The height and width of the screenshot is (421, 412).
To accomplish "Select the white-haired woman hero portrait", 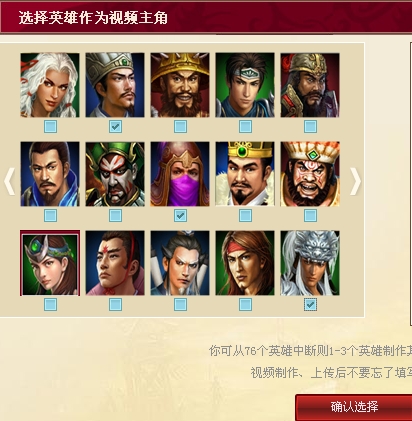I will [50, 85].
